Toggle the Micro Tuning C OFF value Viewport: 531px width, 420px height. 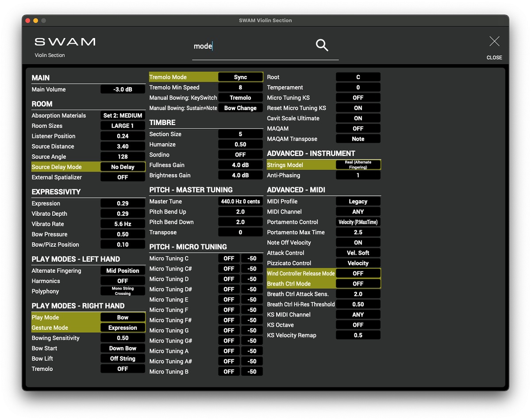[229, 258]
